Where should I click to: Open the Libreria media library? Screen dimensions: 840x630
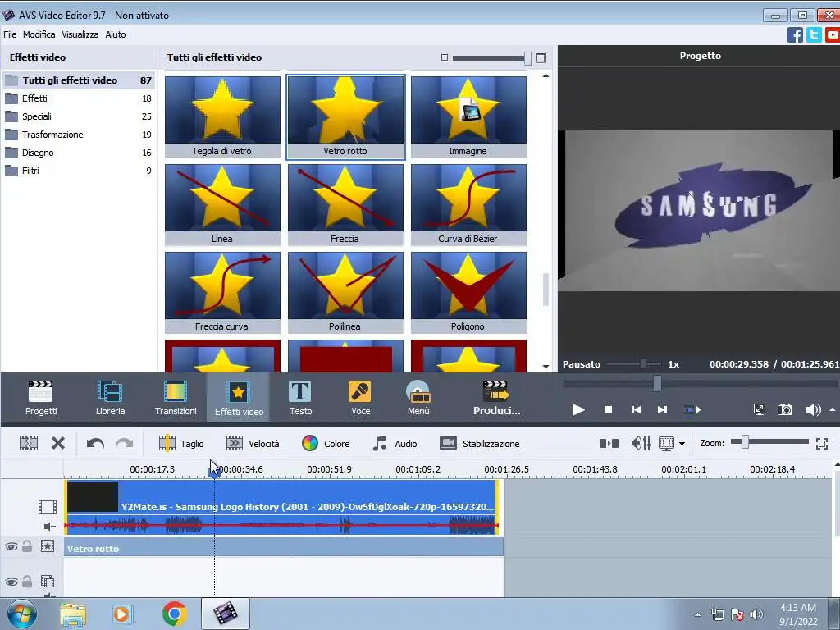click(x=110, y=398)
